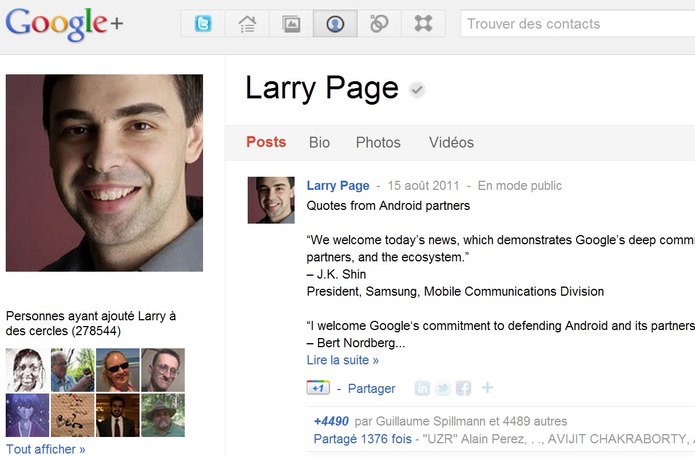Go to Home stream icon

tap(247, 23)
